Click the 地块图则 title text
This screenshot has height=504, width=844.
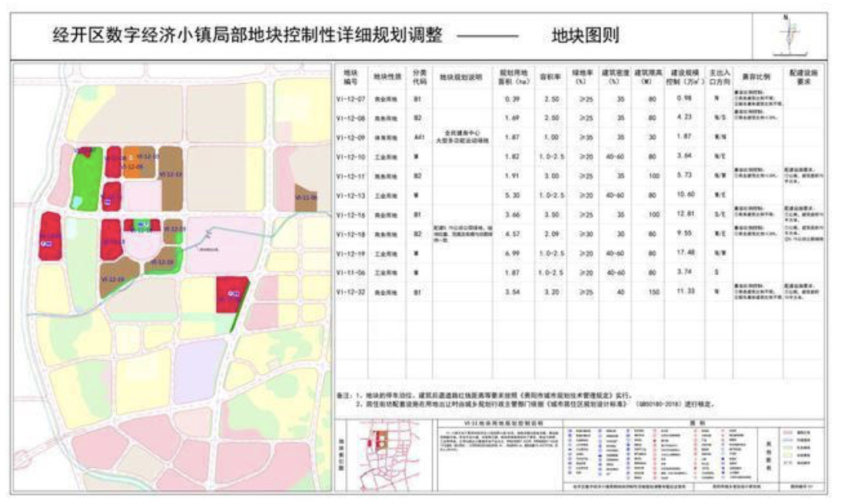point(586,35)
